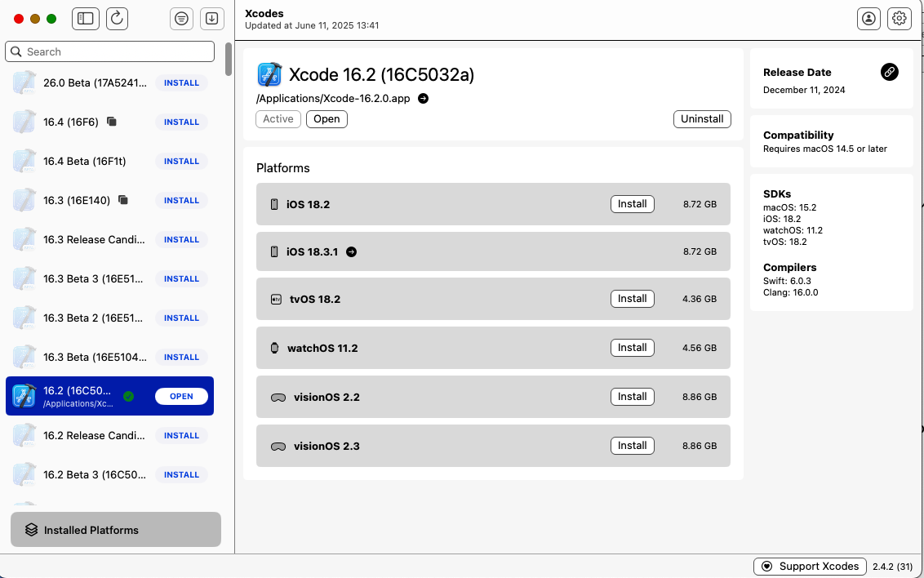Copy identifier icon next to 16.3 (16E140)
The width and height of the screenshot is (924, 578).
[x=123, y=200]
